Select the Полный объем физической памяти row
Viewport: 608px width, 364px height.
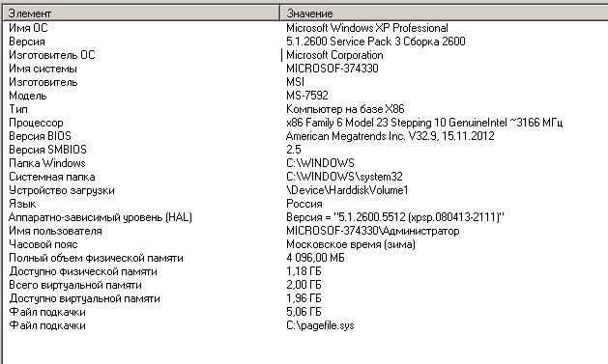tap(305, 258)
